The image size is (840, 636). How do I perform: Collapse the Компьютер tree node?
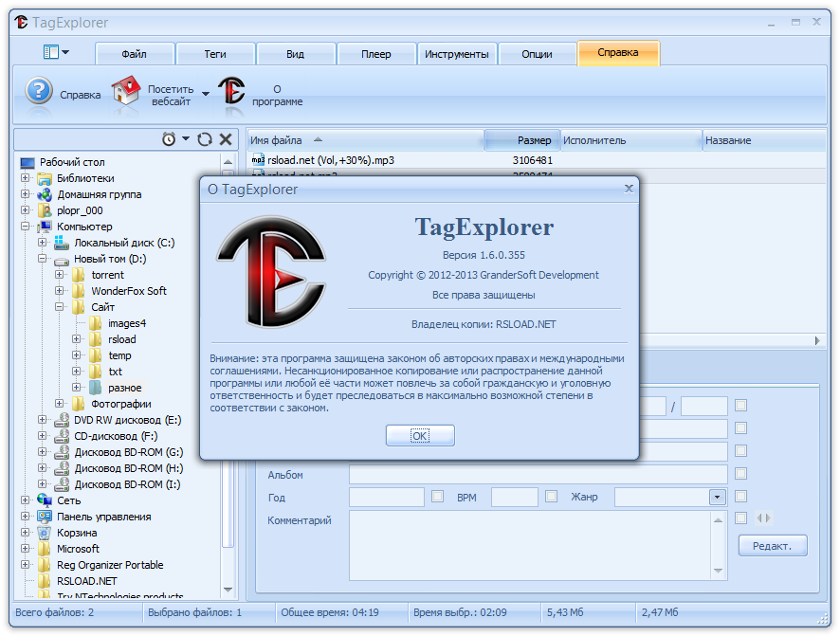pos(26,226)
